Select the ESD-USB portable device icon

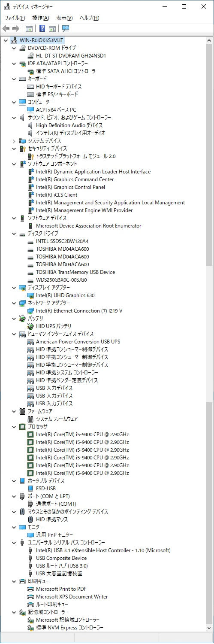pos(30,489)
